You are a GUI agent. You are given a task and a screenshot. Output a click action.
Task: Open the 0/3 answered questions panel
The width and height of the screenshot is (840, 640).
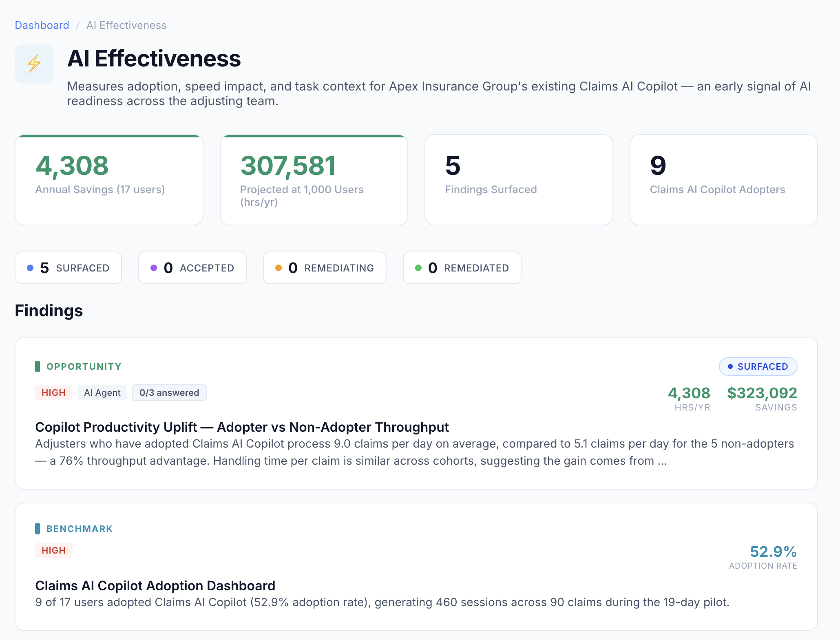[x=169, y=393]
